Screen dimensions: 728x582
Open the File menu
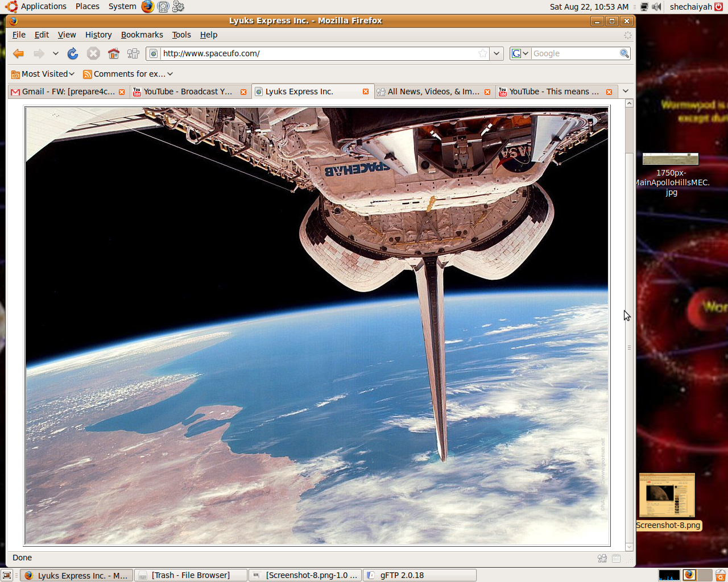[19, 35]
